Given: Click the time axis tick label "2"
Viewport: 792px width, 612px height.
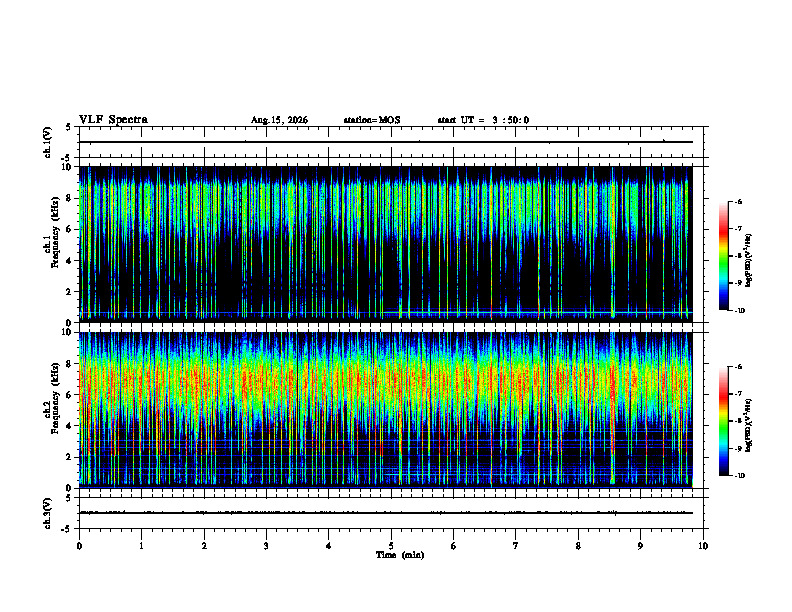Looking at the screenshot, I should [x=204, y=545].
